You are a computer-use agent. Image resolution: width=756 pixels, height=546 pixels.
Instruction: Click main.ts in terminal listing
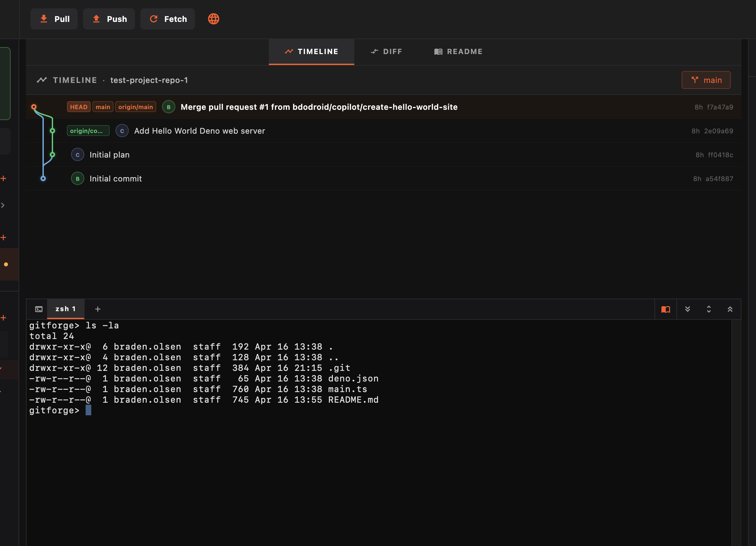[347, 389]
